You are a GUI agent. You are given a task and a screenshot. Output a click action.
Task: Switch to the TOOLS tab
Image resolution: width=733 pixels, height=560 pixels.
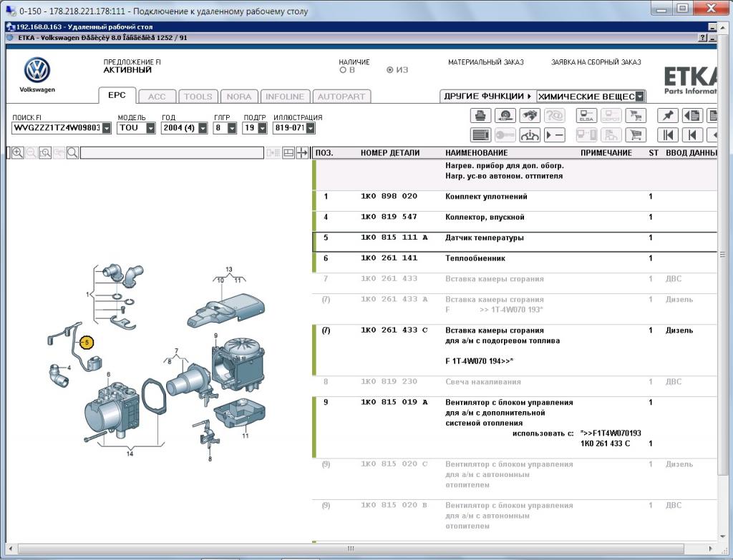coord(198,97)
